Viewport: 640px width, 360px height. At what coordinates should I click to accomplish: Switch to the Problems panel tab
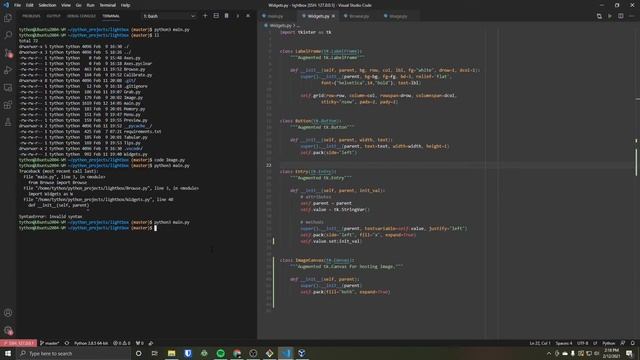31,16
